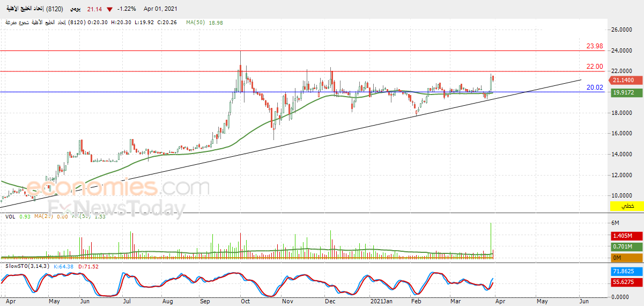This screenshot has height=306, width=644.
Task: Click the yellow خطي scale label
Action: tap(626, 206)
